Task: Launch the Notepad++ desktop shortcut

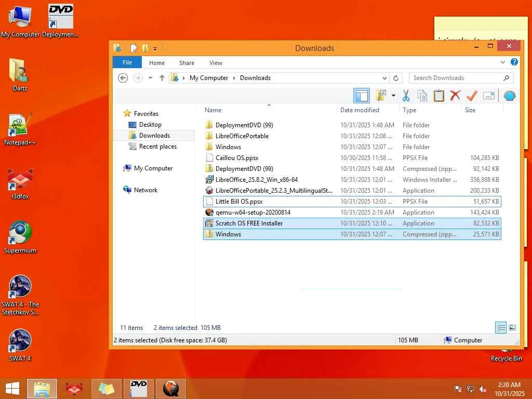Action: tap(20, 129)
